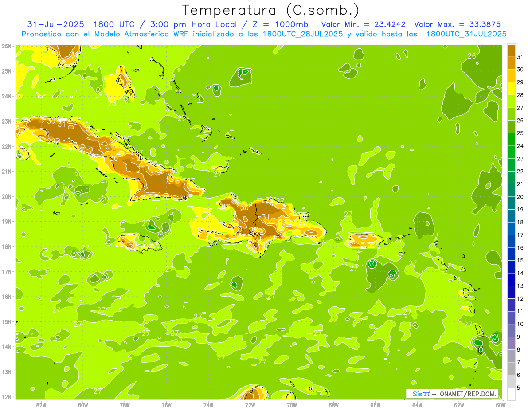Click longitude axis label '82W'
This screenshot has width=532, height=411.
tap(41, 405)
